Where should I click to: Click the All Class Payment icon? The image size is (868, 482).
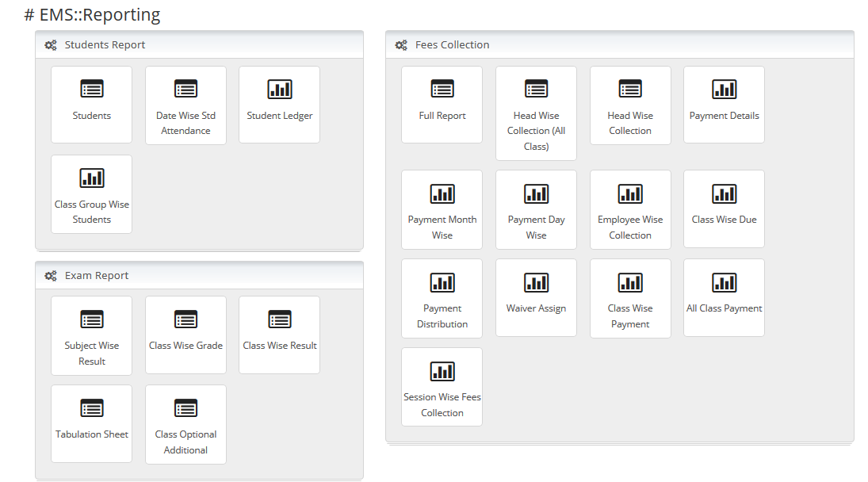(x=724, y=283)
